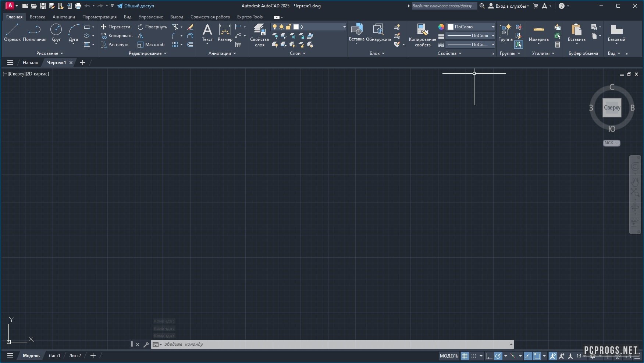This screenshot has width=644, height=363.
Task: Click the Копирование свойств icon
Action: 422,35
